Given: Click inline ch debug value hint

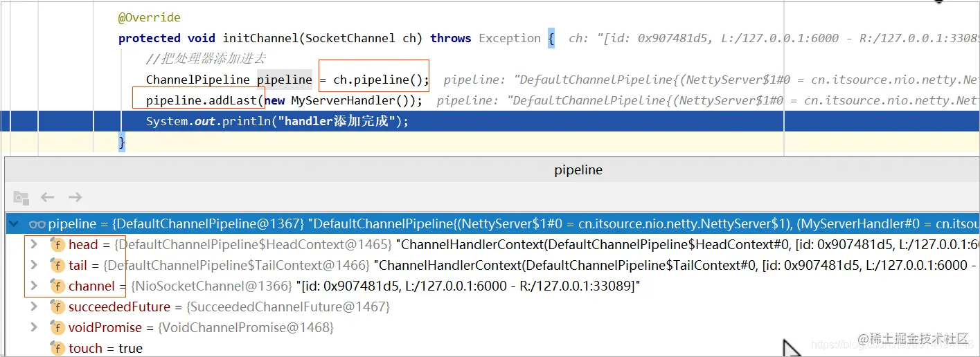Looking at the screenshot, I should pos(774,38).
